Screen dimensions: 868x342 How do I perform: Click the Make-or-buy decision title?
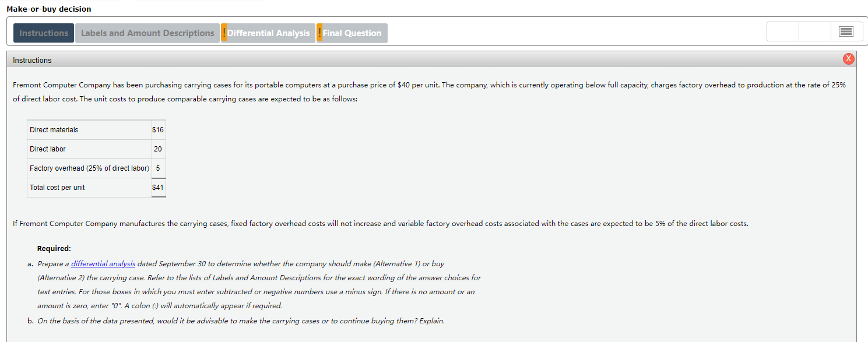tap(50, 9)
